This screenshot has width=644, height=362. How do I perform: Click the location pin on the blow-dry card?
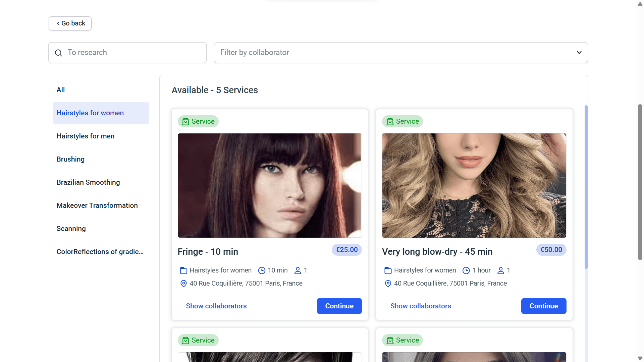point(388,284)
